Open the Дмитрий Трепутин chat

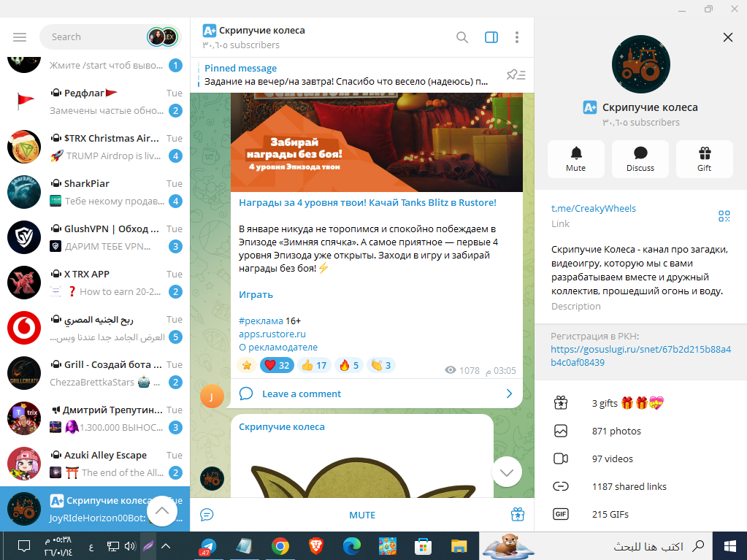pos(95,418)
